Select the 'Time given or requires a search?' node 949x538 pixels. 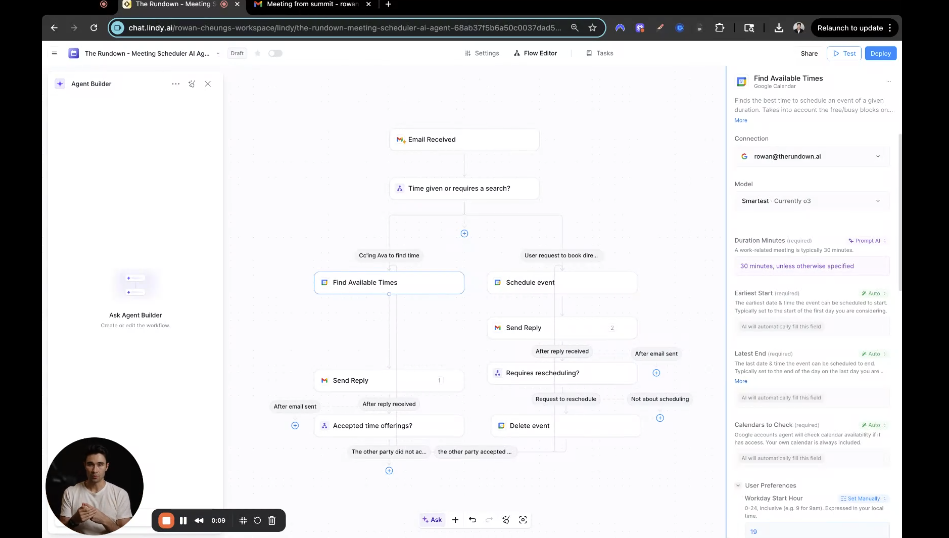pyautogui.click(x=464, y=189)
